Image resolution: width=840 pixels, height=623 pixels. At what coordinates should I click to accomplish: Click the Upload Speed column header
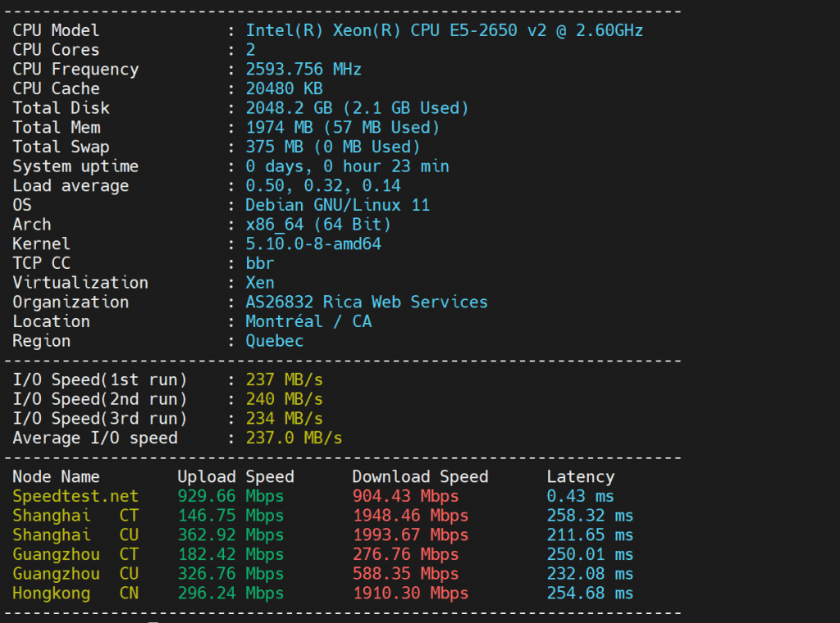coord(235,477)
